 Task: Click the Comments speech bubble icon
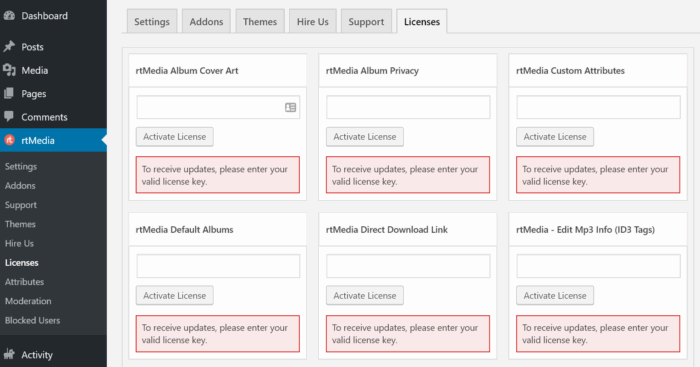click(x=9, y=117)
